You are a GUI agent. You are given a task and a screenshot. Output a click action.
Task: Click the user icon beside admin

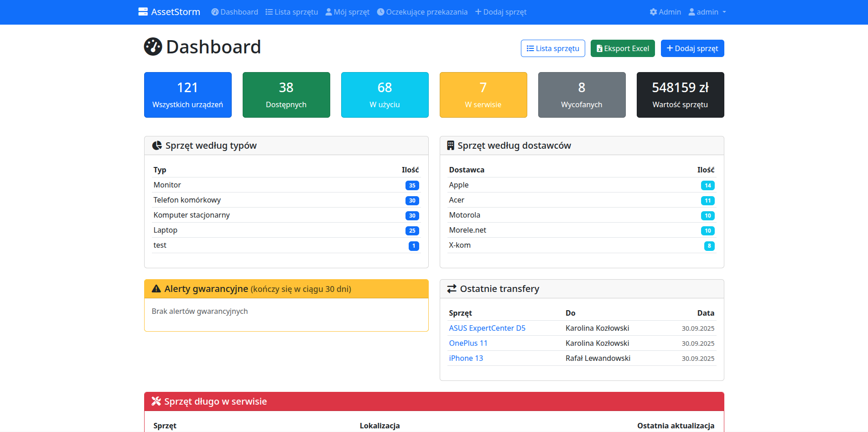(x=691, y=12)
